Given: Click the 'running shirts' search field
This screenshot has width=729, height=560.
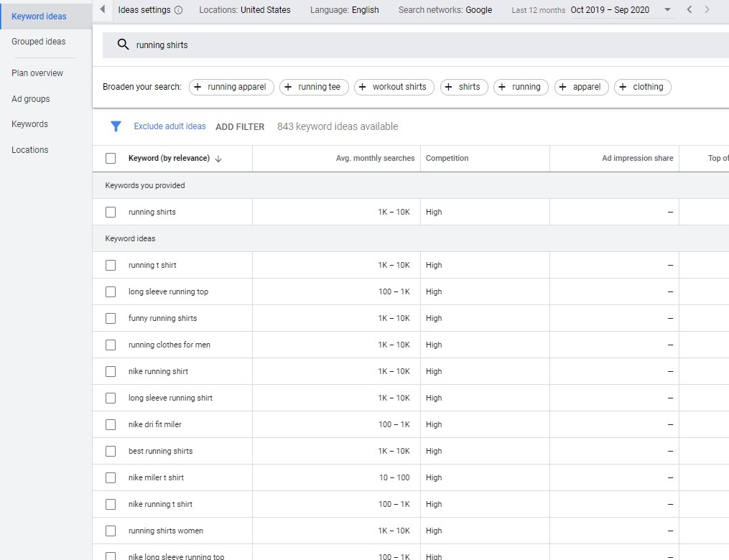Looking at the screenshot, I should pyautogui.click(x=416, y=45).
